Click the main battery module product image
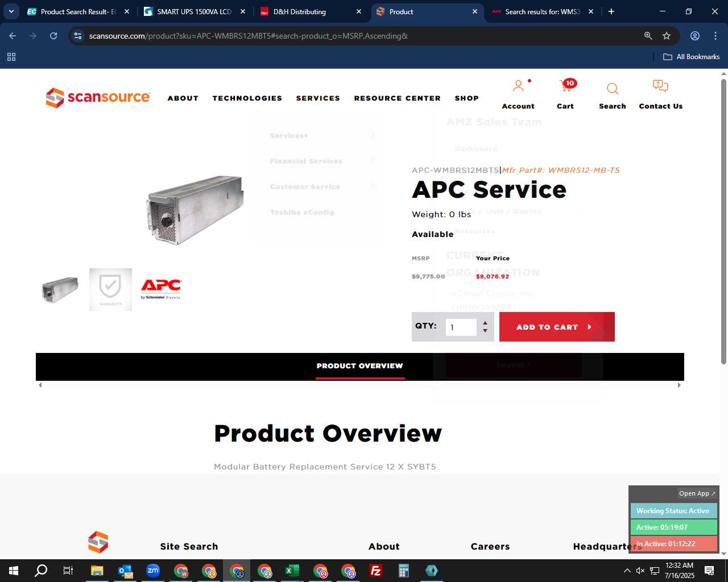This screenshot has height=582, width=728. [x=196, y=210]
